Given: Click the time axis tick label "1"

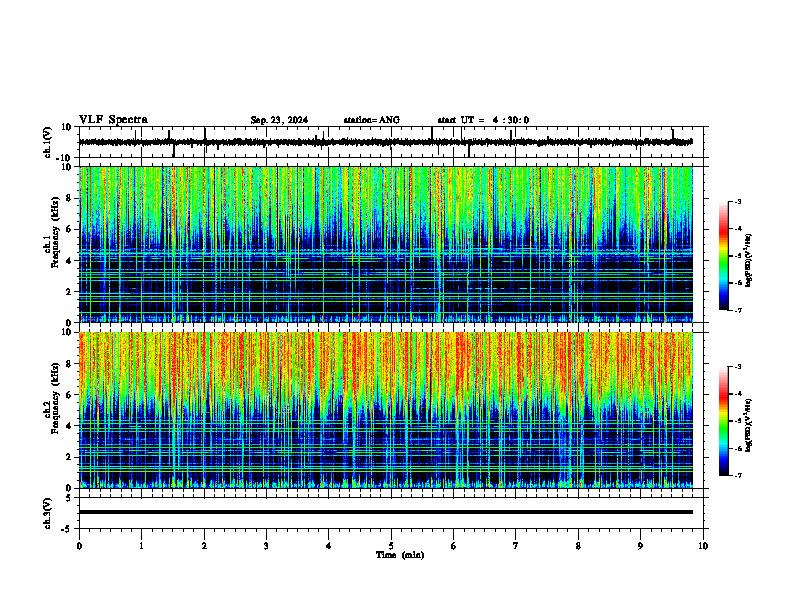Looking at the screenshot, I should coord(141,546).
